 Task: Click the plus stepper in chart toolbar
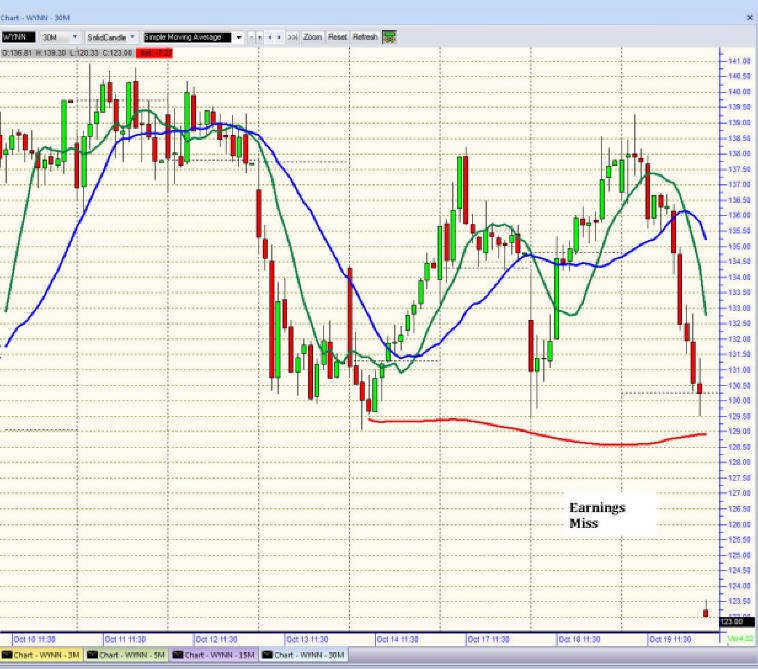260,37
